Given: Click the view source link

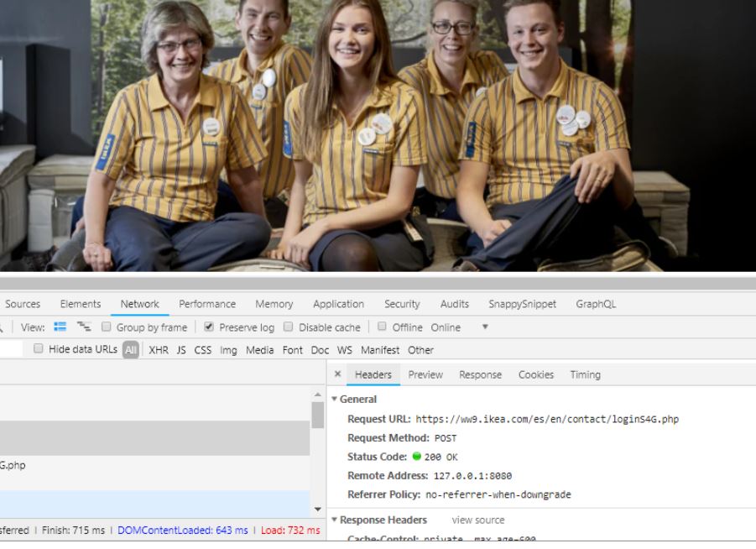Looking at the screenshot, I should pos(478,520).
